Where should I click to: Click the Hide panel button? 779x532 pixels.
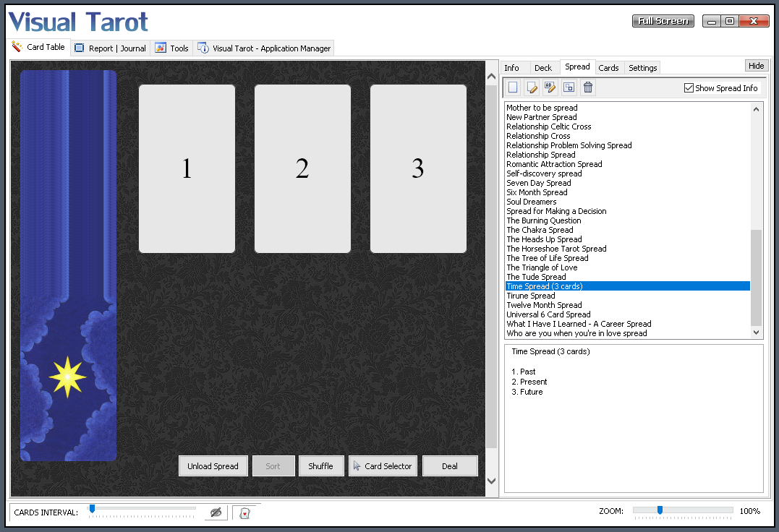[756, 66]
